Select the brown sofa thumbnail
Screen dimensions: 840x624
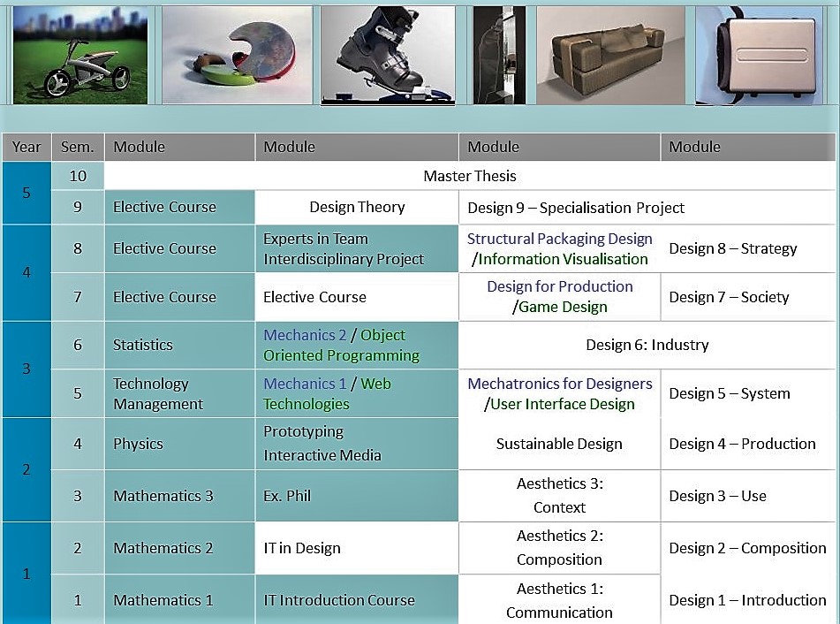pos(610,55)
